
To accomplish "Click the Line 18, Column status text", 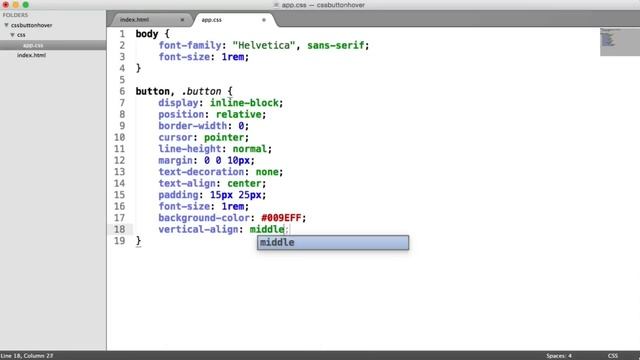I will click(x=27, y=356).
